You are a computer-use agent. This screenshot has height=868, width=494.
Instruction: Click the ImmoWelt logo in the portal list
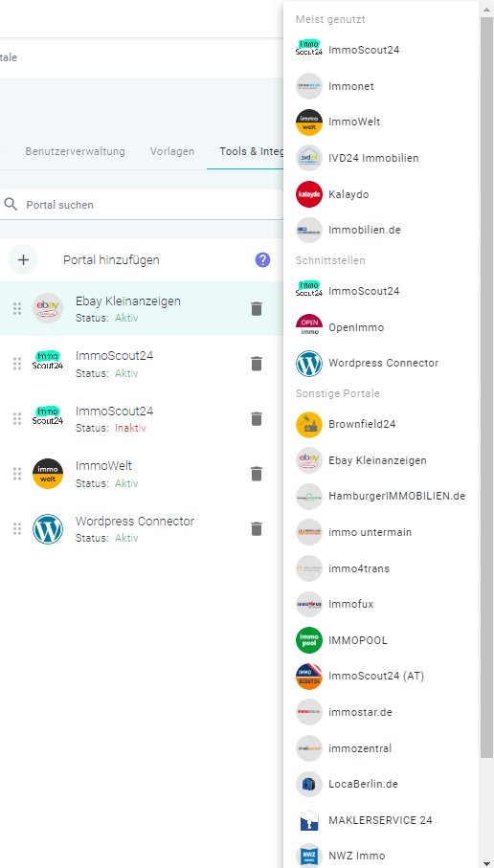tap(48, 474)
